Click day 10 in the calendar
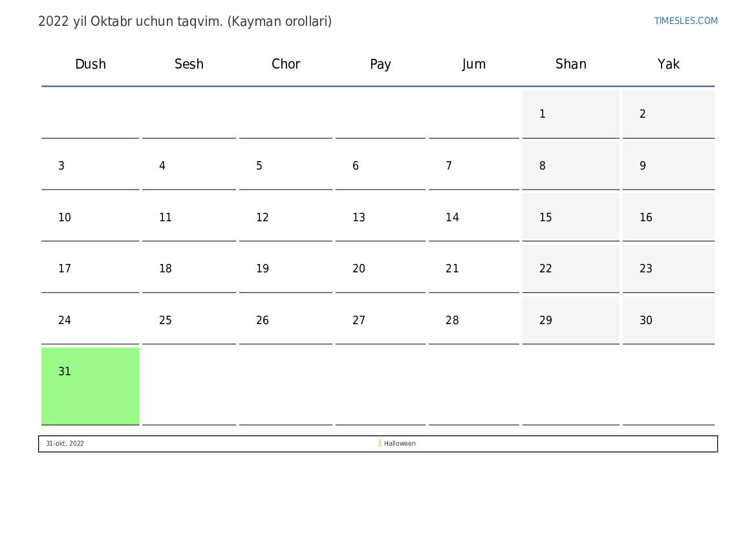Viewport: 756px width, 535px height. [90, 217]
